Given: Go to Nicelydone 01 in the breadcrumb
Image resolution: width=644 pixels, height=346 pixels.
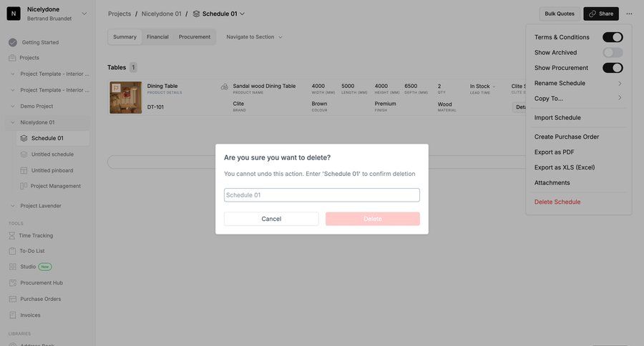Looking at the screenshot, I should pyautogui.click(x=162, y=14).
